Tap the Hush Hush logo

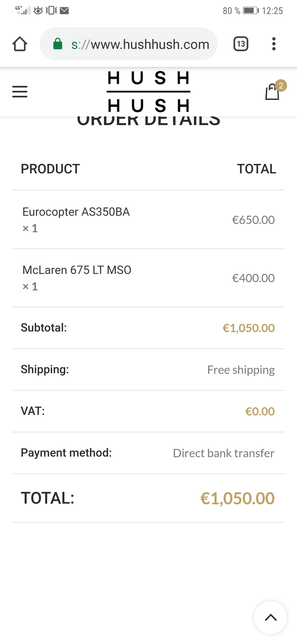[x=148, y=91]
